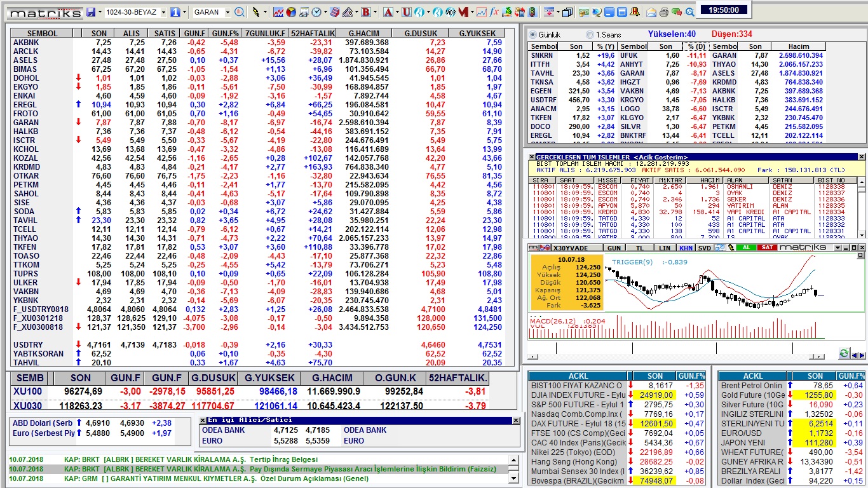This screenshot has height=488, width=868.
Task: Select the LIN tab in chart window
Action: pos(665,248)
